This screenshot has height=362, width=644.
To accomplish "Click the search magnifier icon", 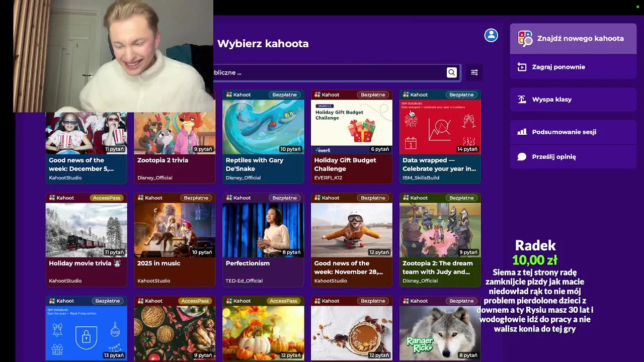I will pyautogui.click(x=451, y=72).
